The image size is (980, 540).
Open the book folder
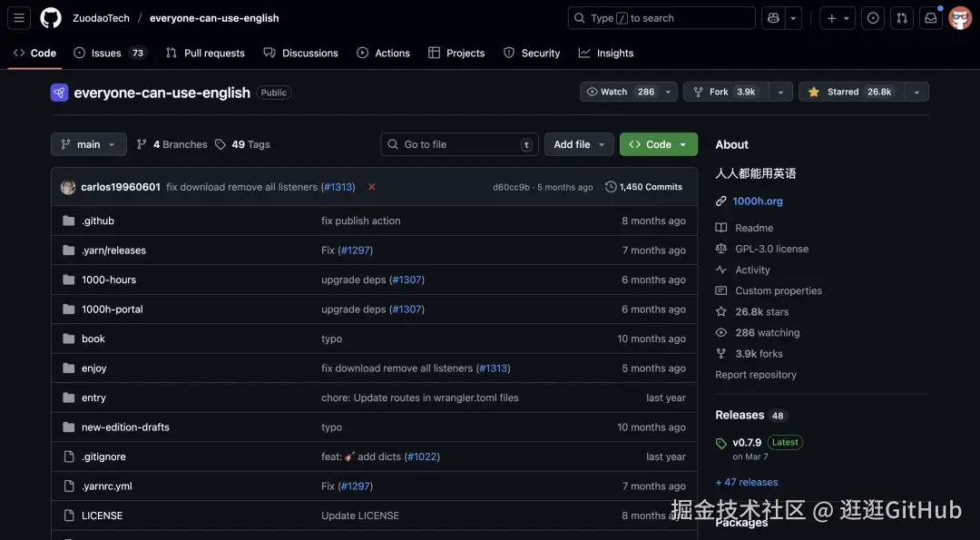click(93, 339)
